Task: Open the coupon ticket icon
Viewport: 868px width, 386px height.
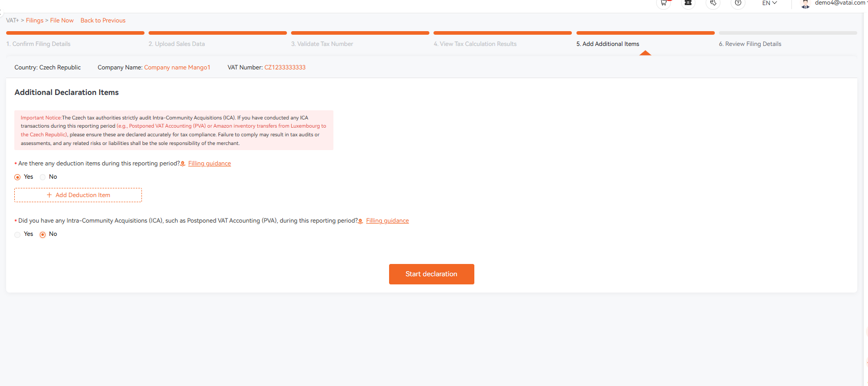Action: coord(688,3)
